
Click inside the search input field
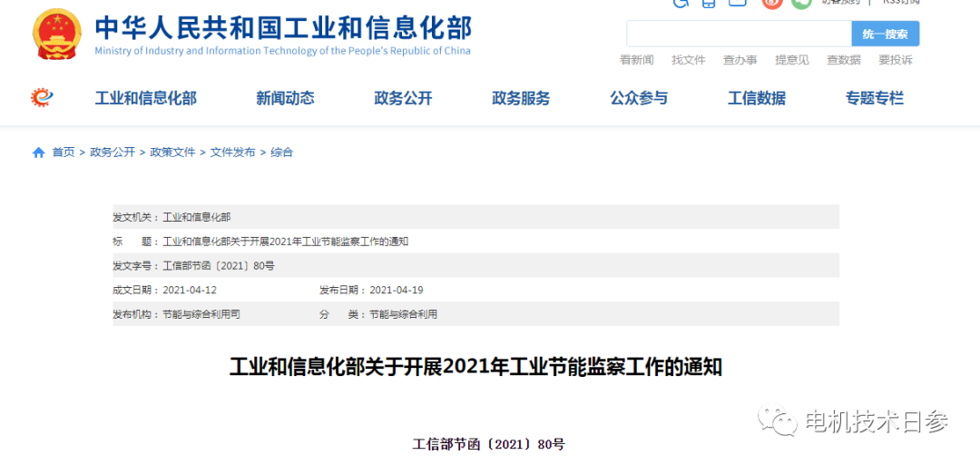(738, 35)
